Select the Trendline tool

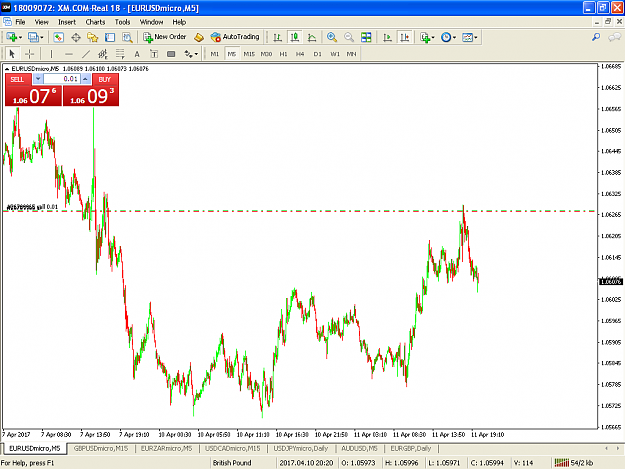86,53
